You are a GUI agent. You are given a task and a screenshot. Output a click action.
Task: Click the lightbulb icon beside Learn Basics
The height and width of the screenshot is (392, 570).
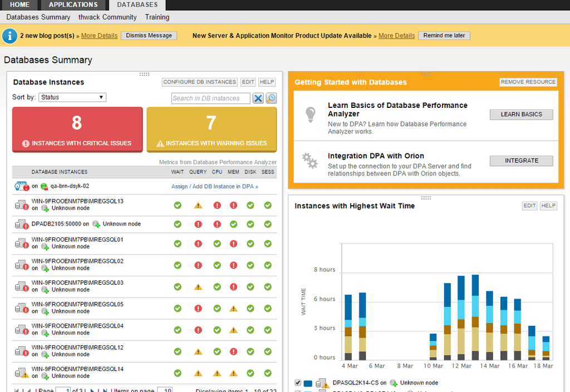click(311, 115)
